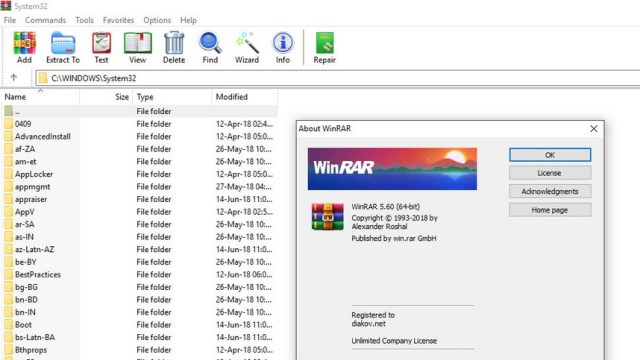This screenshot has height=360, width=640.
Task: Select the be-BY folder
Action: coord(25,262)
